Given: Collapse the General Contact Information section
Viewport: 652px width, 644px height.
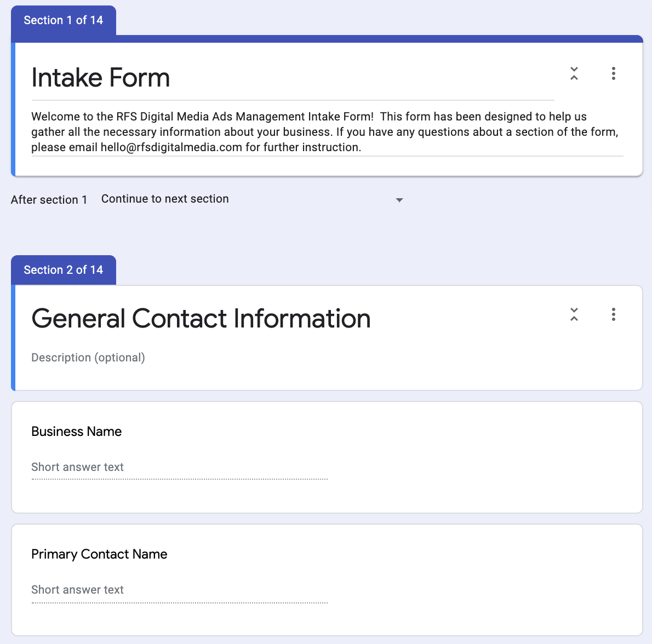Looking at the screenshot, I should pos(574,314).
